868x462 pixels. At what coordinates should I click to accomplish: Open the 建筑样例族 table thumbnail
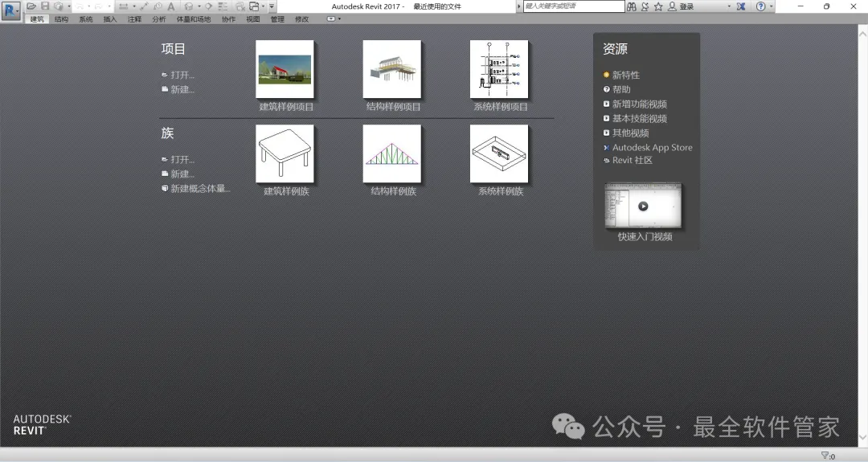click(x=285, y=153)
